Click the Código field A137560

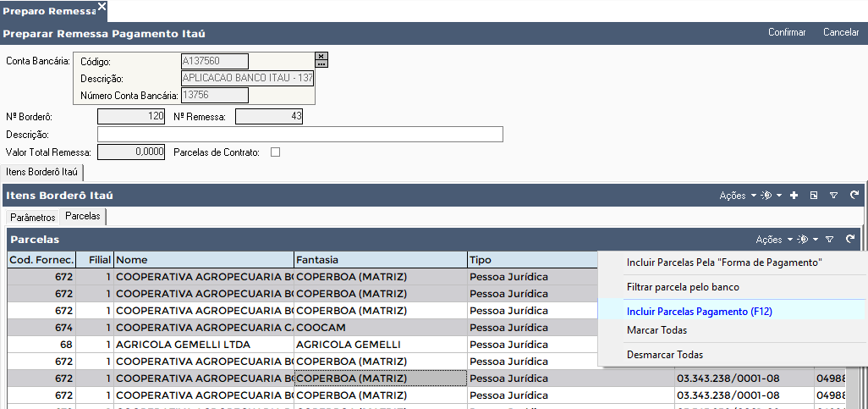click(215, 61)
